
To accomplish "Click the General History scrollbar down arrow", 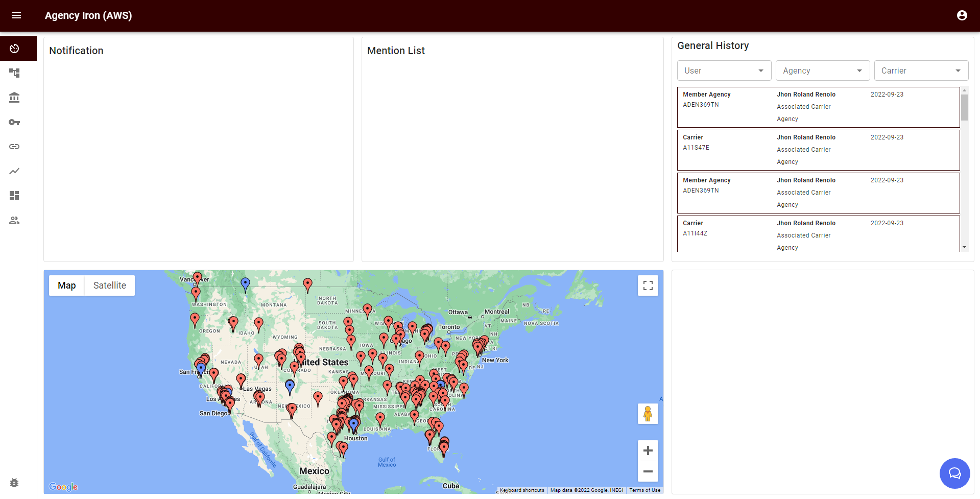I will pos(964,247).
